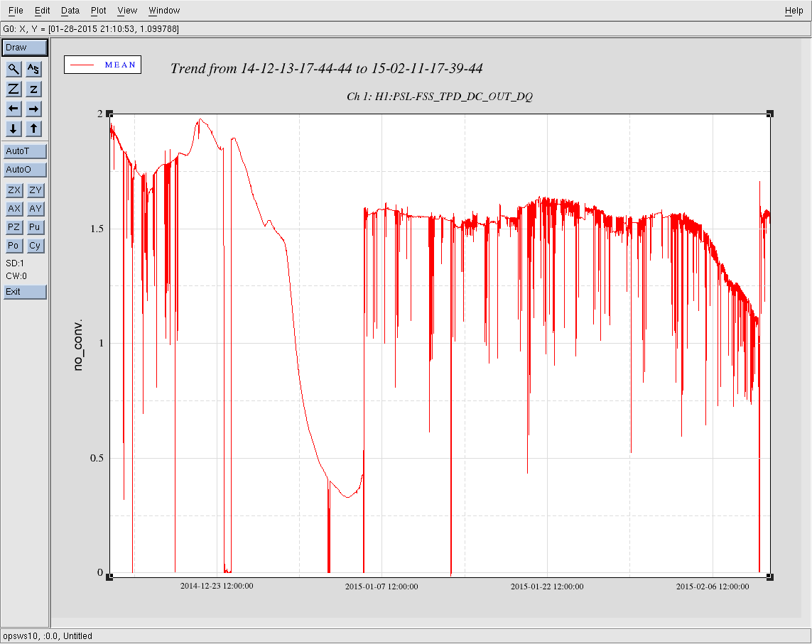Click x-axis label 2014-12-23 12:00:00
Image resolution: width=812 pixels, height=644 pixels.
[217, 586]
